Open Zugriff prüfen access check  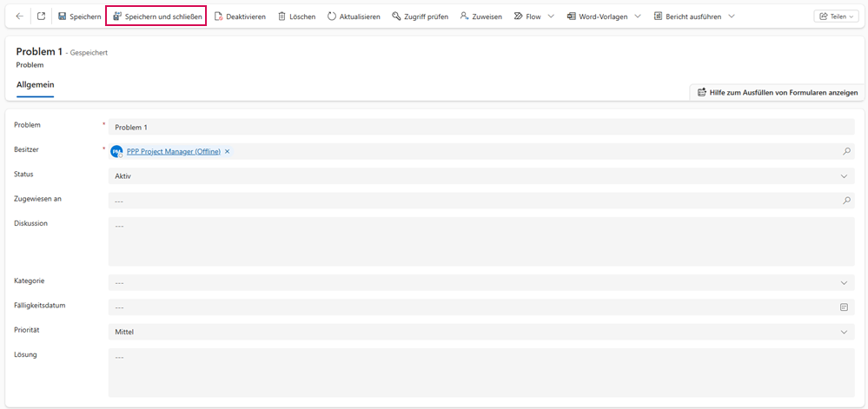point(420,16)
